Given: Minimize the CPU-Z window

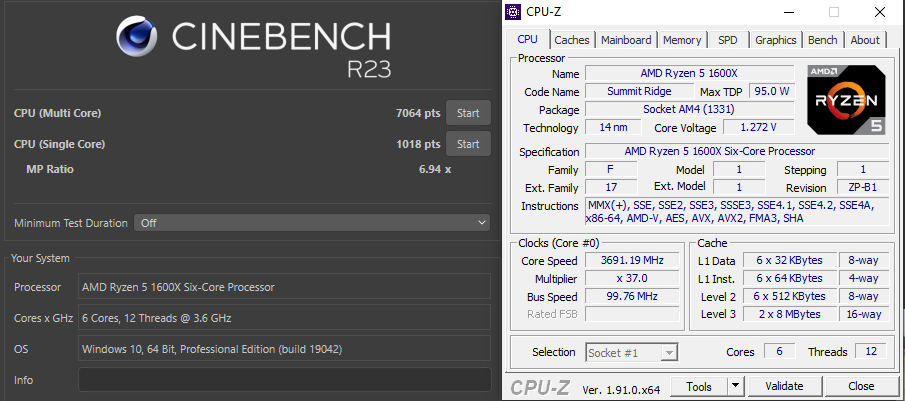Looking at the screenshot, I should coord(788,12).
